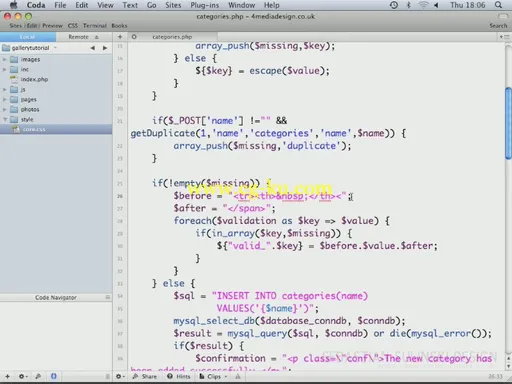Viewport: 512px width, 384px height.
Task: Click line number 26 in the gutter
Action: (x=120, y=196)
